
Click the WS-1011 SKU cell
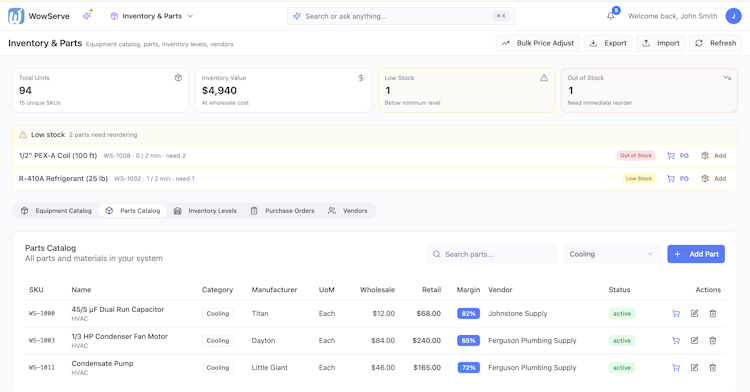[42, 368]
